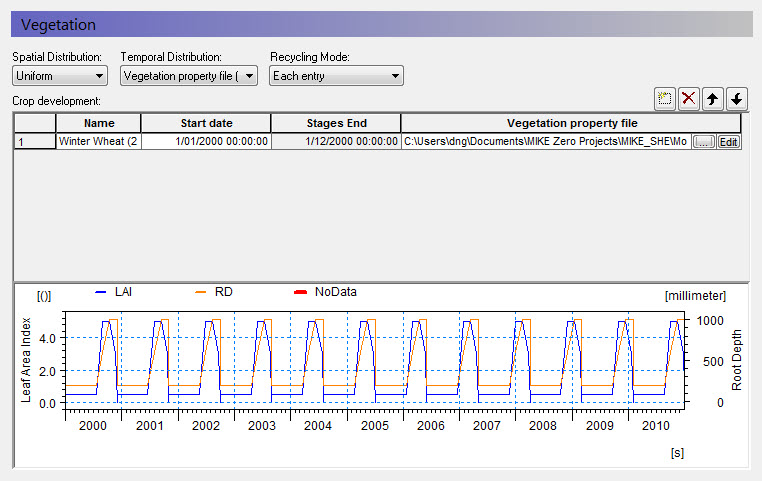Click Edit for the vegetation property file
This screenshot has height=481, width=762.
728,142
